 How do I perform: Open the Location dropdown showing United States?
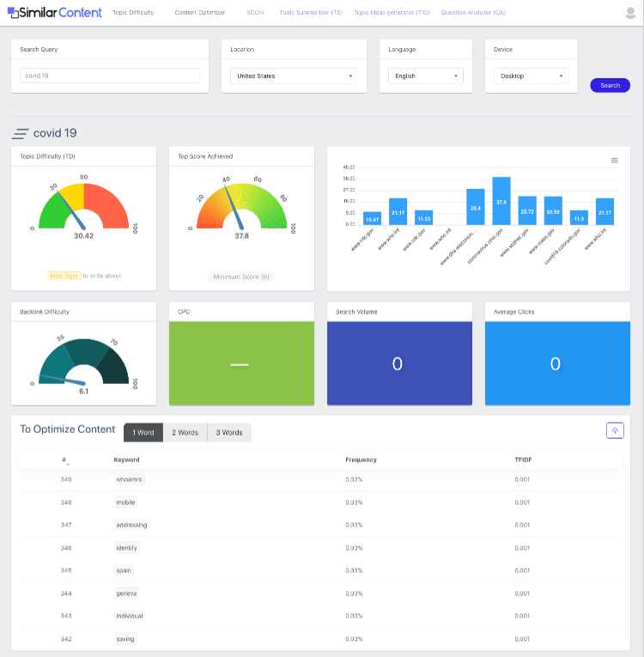[x=294, y=76]
